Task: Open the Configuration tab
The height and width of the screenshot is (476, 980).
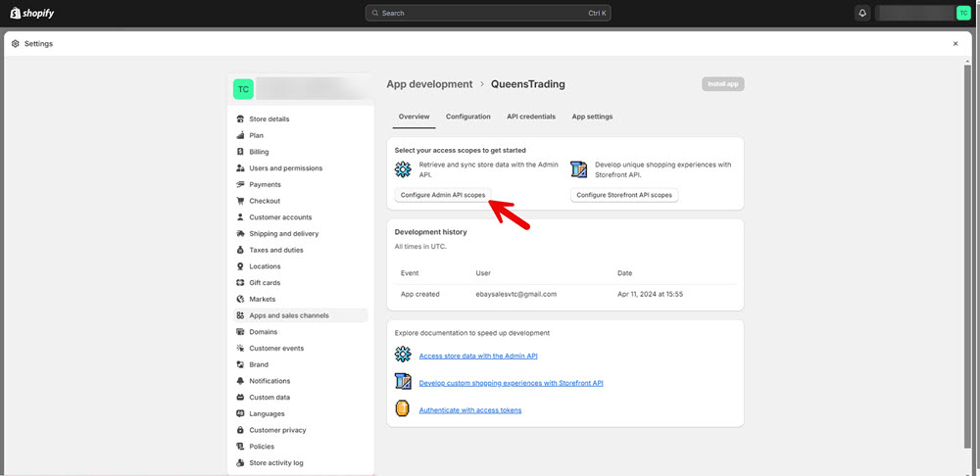Action: click(x=468, y=117)
